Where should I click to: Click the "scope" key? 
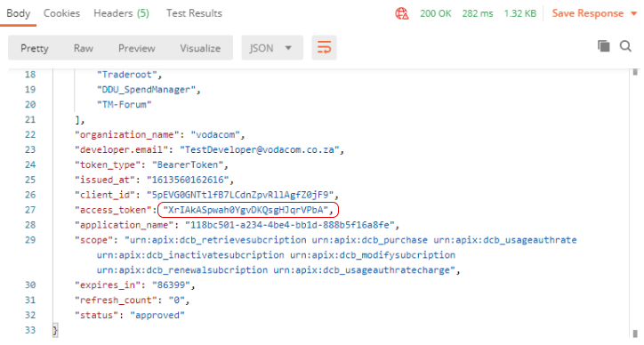pos(93,240)
